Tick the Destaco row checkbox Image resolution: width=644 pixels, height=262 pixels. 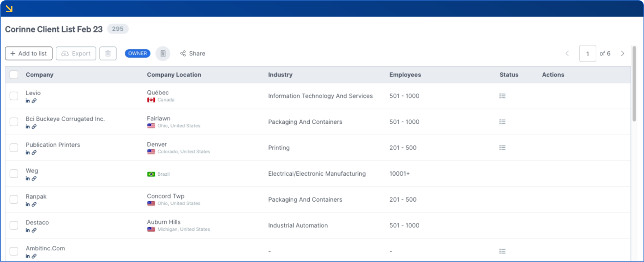14,225
